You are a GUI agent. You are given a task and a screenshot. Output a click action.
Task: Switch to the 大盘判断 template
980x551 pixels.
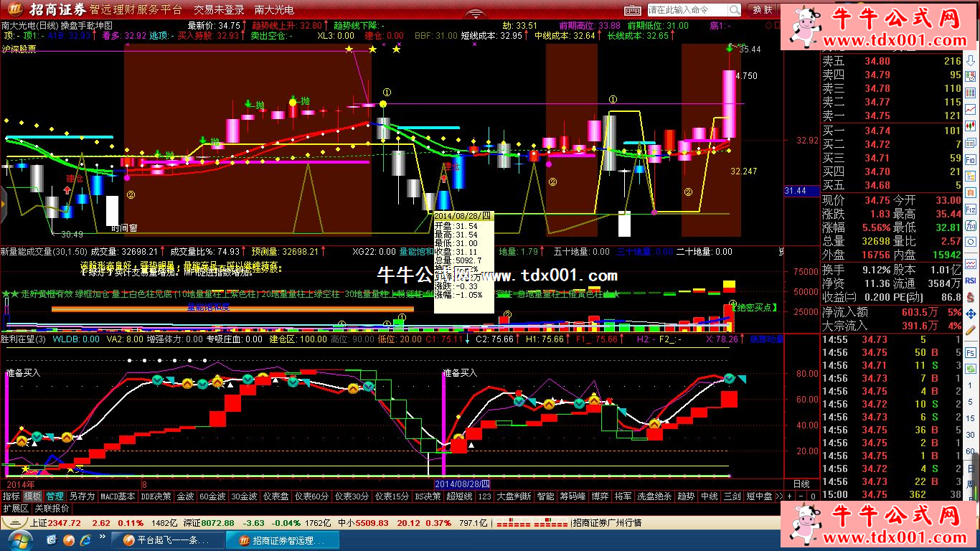(514, 496)
